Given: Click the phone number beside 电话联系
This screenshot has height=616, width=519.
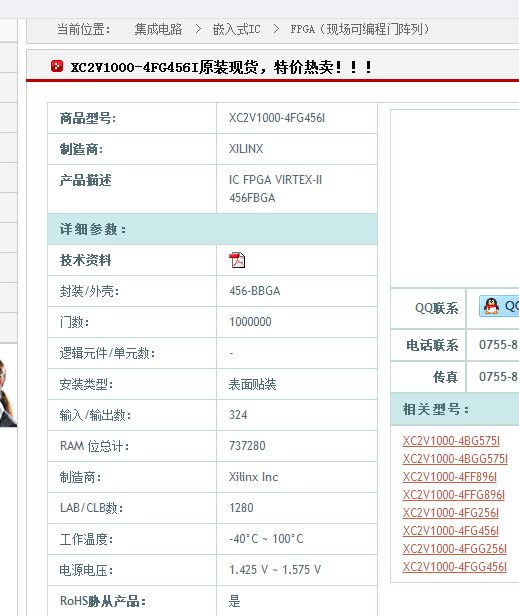Looking at the screenshot, I should [498, 345].
